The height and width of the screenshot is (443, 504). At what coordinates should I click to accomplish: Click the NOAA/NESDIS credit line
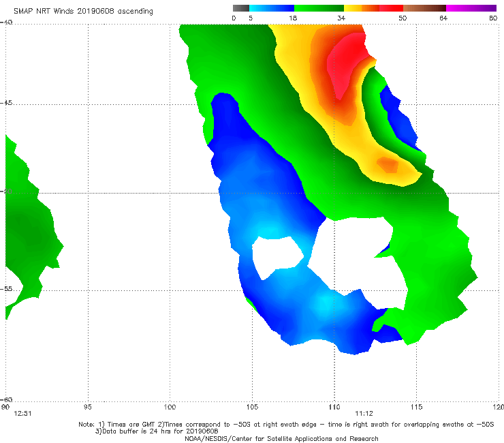click(281, 438)
